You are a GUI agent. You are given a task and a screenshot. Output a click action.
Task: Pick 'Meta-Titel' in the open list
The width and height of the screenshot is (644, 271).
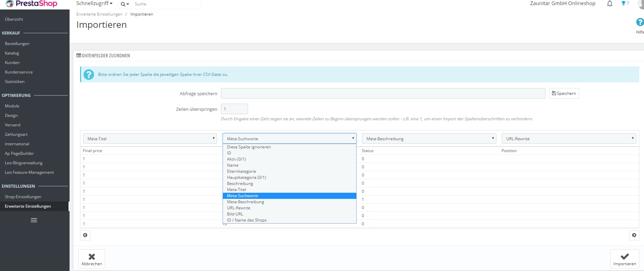(289, 190)
